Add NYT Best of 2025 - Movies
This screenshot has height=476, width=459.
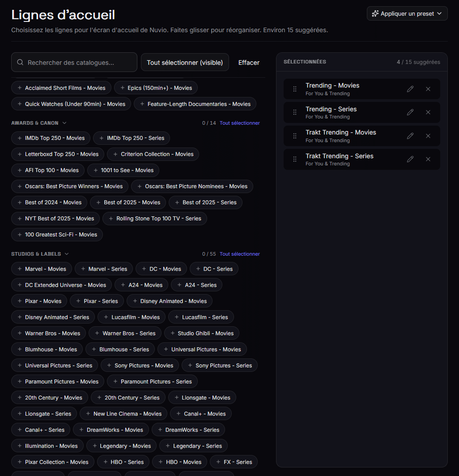pyautogui.click(x=55, y=219)
